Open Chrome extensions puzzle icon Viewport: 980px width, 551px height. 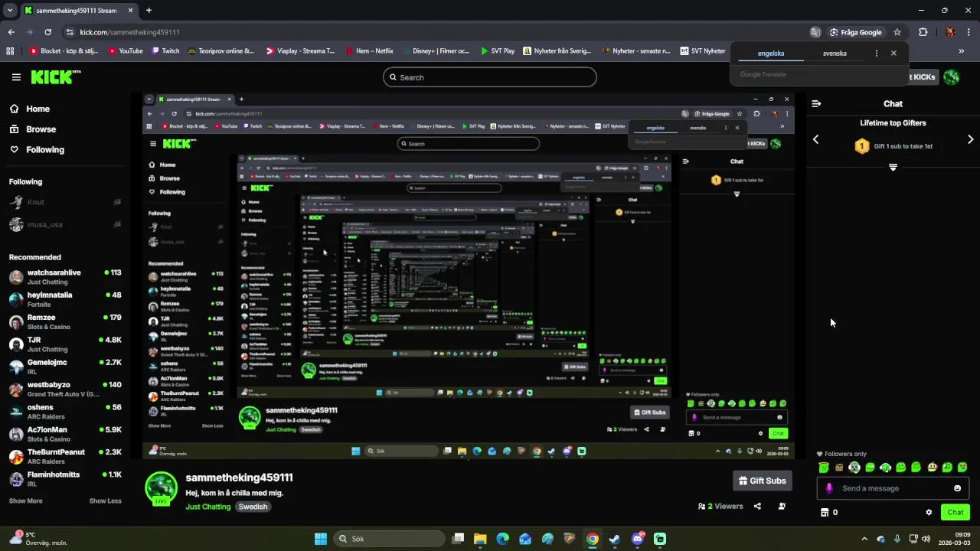tap(923, 32)
